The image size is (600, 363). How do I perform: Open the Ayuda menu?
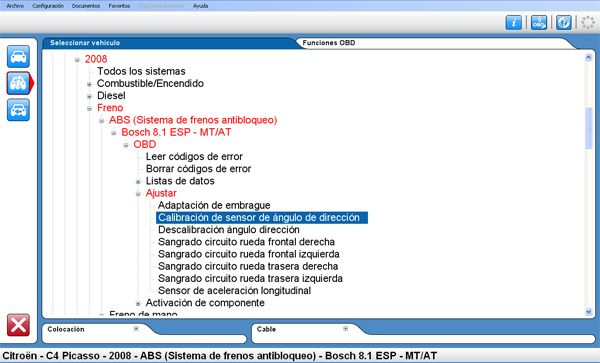(201, 6)
